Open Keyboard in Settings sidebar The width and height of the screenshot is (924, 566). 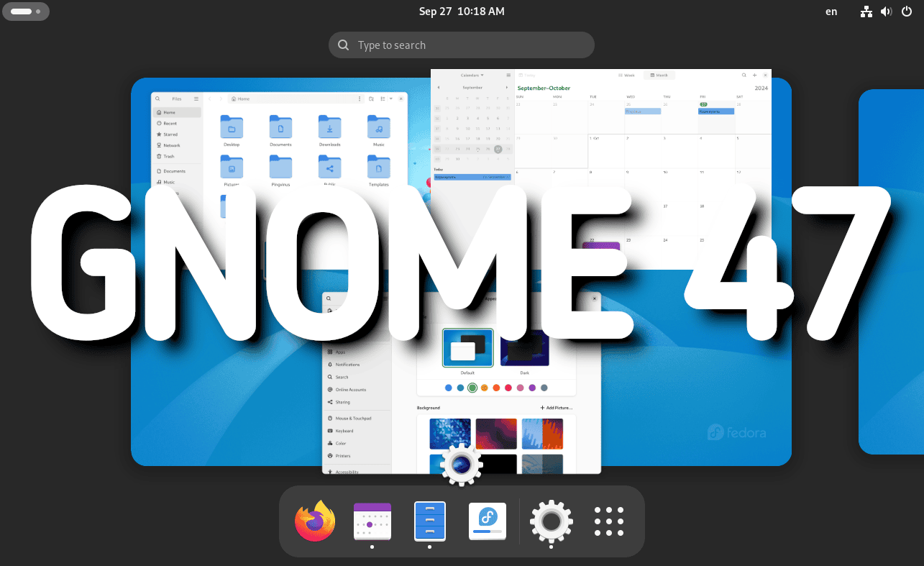click(357, 431)
